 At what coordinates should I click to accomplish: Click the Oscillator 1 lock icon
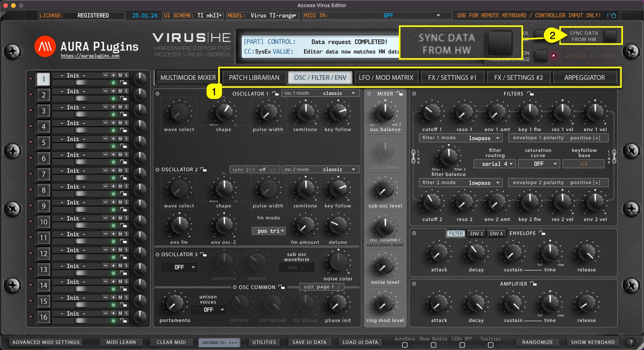click(x=276, y=94)
